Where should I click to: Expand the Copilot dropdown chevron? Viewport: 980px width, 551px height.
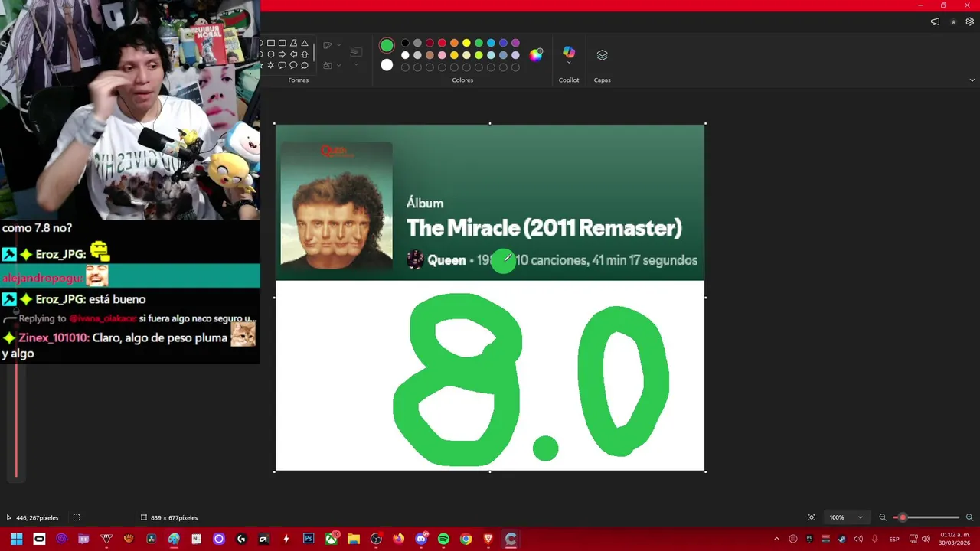point(569,63)
